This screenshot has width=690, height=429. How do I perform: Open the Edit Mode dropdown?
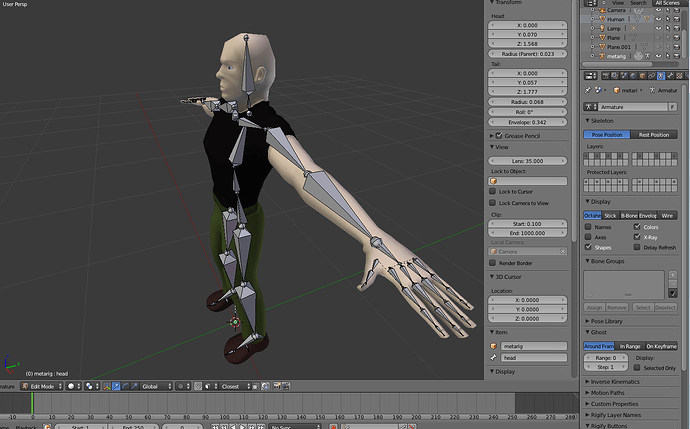point(42,386)
